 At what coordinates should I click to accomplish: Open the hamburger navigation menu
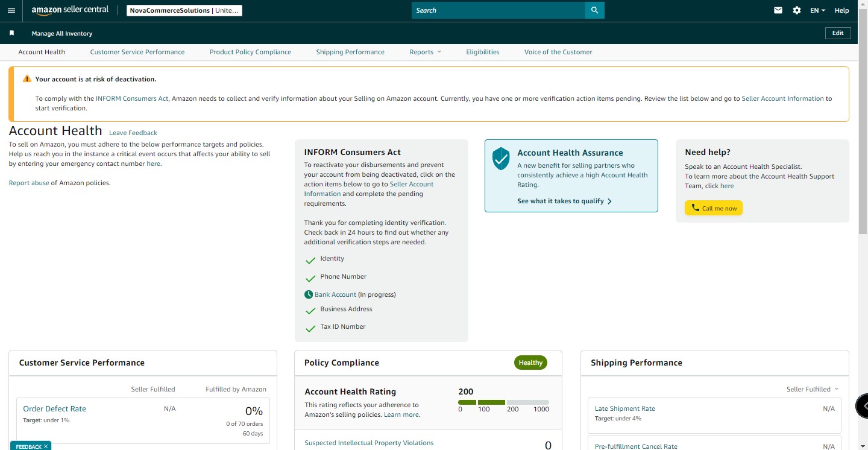(x=11, y=10)
